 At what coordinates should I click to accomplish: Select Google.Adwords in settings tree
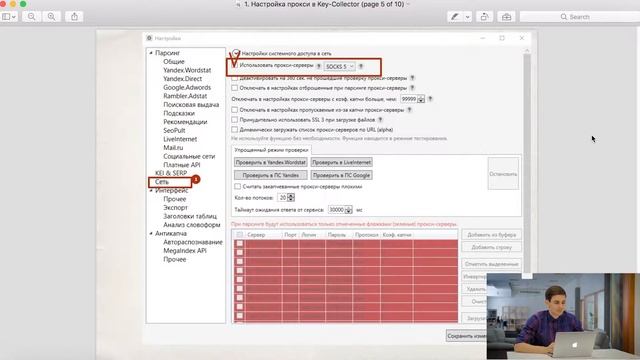(187, 87)
